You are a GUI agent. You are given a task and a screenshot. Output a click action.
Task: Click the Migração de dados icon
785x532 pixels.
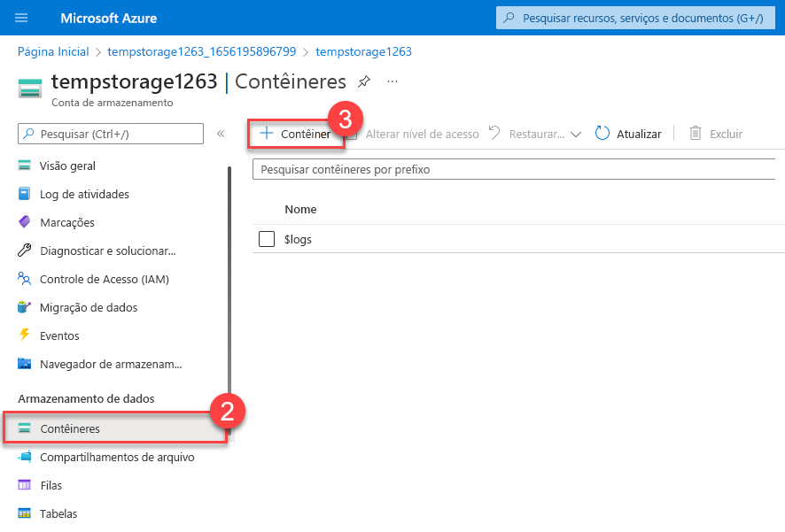click(25, 307)
